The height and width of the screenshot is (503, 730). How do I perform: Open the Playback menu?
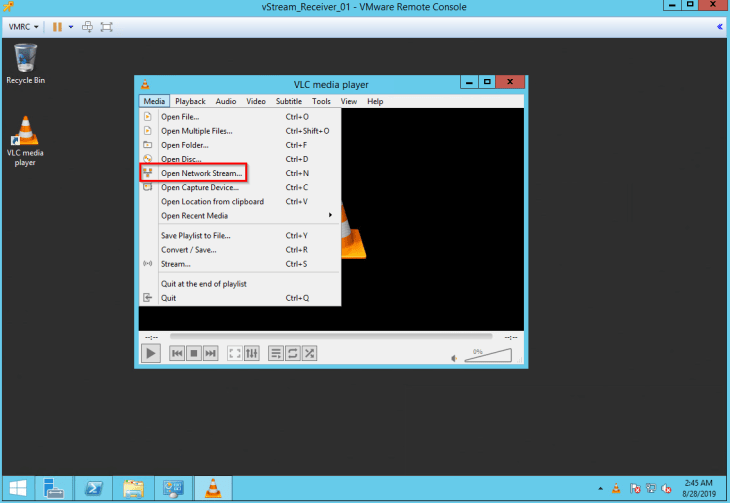pyautogui.click(x=190, y=101)
